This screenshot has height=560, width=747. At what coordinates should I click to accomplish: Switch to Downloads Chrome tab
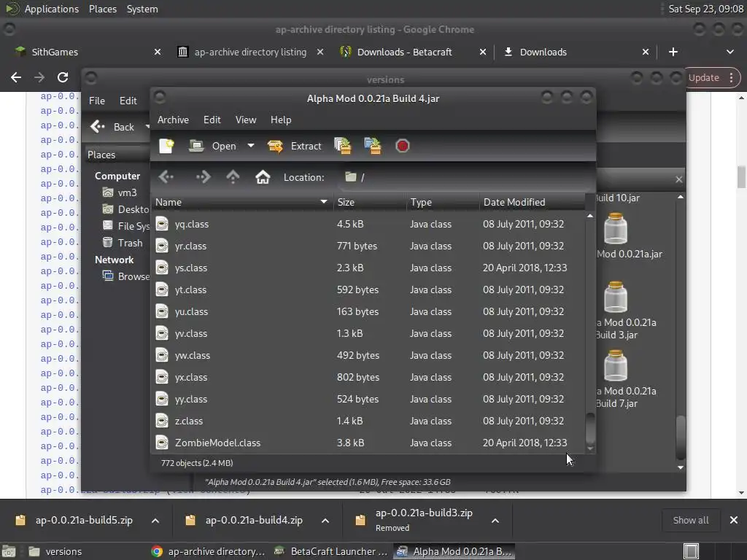(543, 52)
